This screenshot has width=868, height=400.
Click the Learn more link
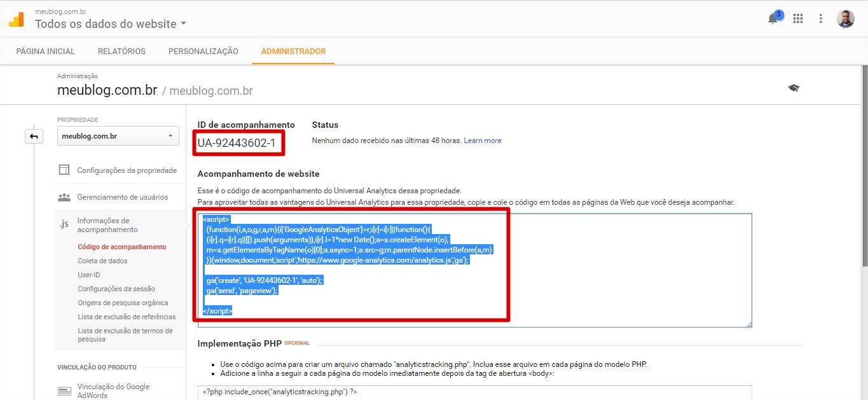tap(483, 141)
